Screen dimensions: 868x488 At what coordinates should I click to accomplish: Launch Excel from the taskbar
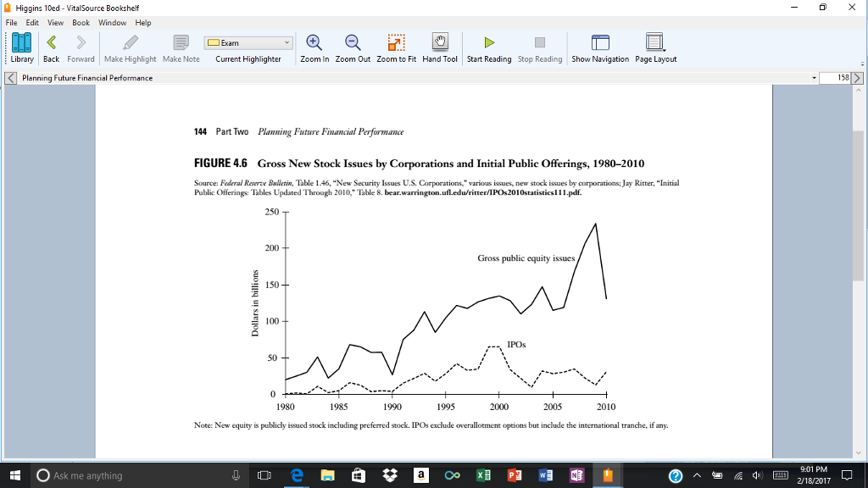[484, 475]
